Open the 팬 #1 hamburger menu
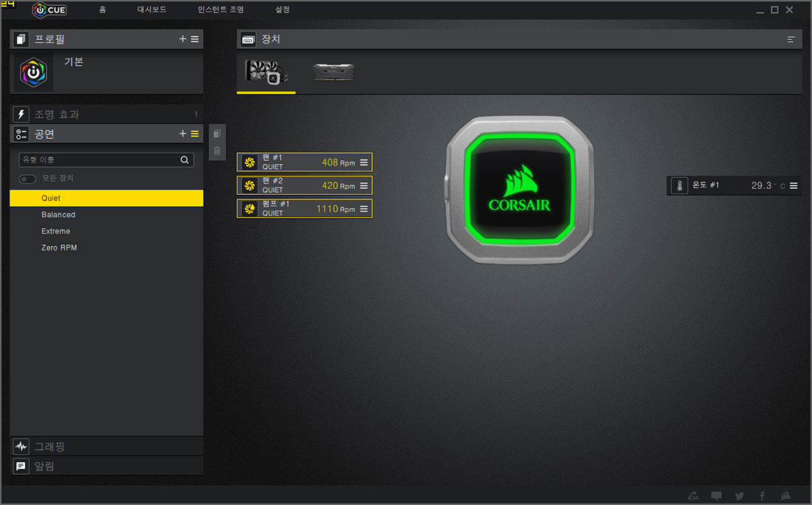 364,162
